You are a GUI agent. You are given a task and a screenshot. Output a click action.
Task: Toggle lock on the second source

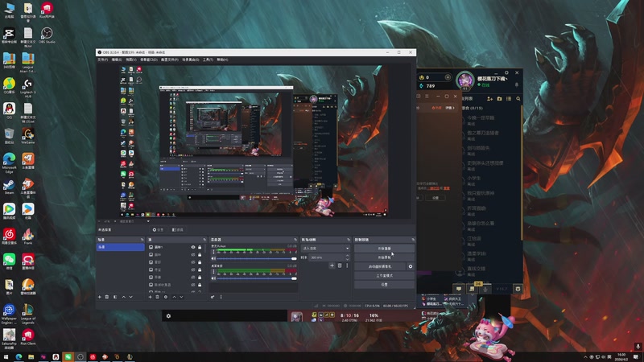point(200,254)
